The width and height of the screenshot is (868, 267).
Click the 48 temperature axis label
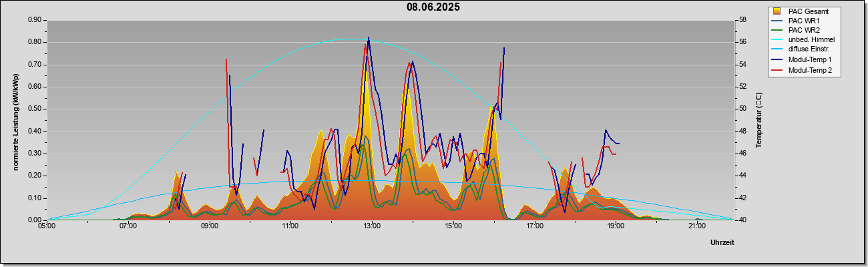click(x=742, y=131)
